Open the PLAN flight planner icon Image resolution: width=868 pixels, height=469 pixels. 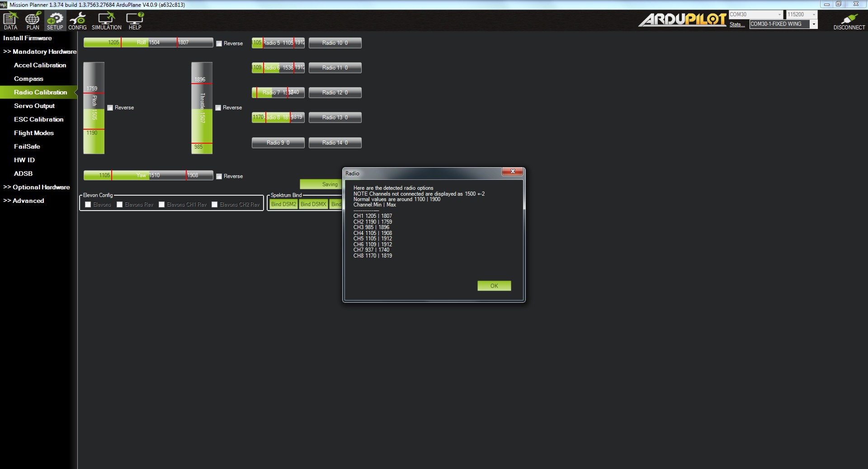click(33, 21)
